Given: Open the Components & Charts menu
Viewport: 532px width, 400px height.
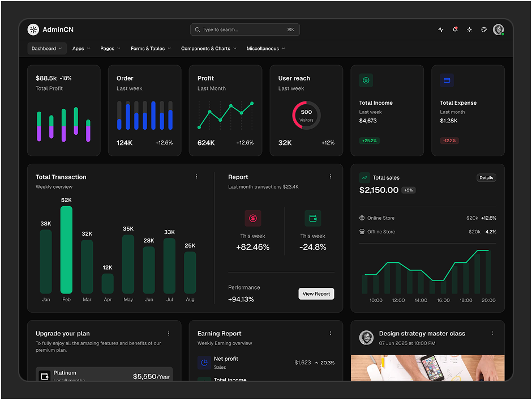Looking at the screenshot, I should tap(209, 49).
